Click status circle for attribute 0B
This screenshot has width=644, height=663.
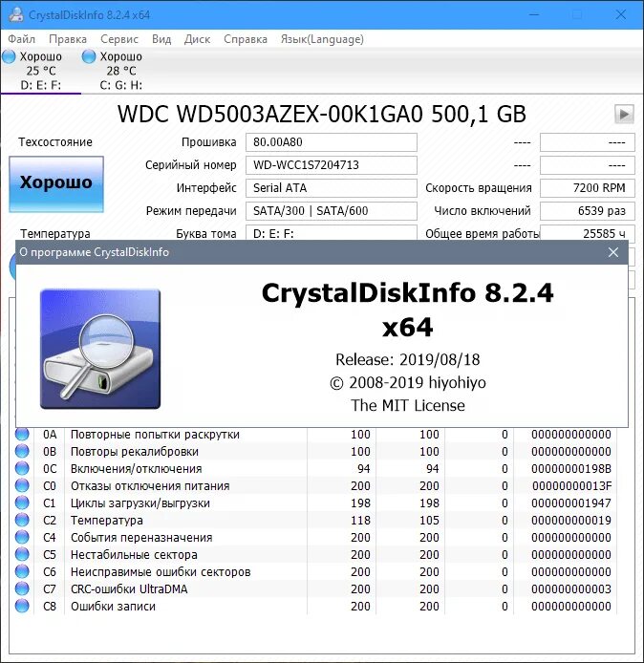point(22,451)
